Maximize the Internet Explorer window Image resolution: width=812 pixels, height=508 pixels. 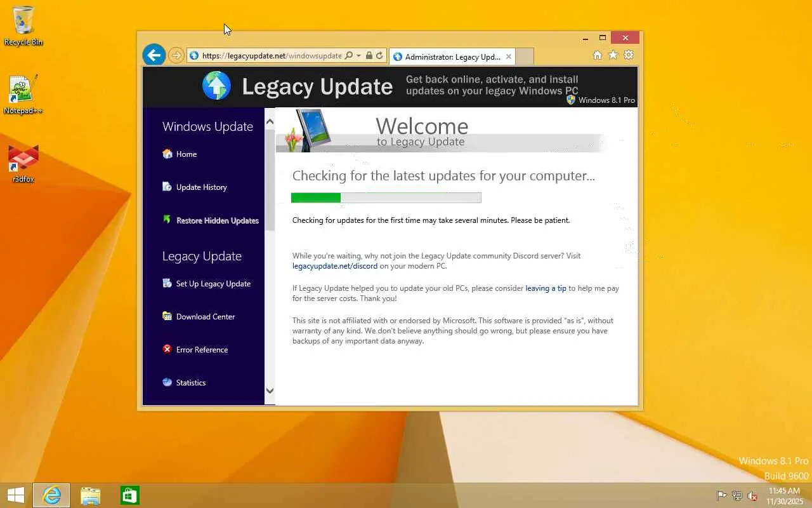click(603, 38)
